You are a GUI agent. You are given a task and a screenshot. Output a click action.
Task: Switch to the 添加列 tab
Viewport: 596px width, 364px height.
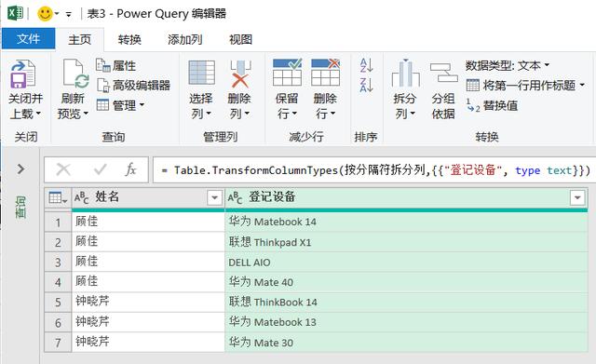coord(184,39)
